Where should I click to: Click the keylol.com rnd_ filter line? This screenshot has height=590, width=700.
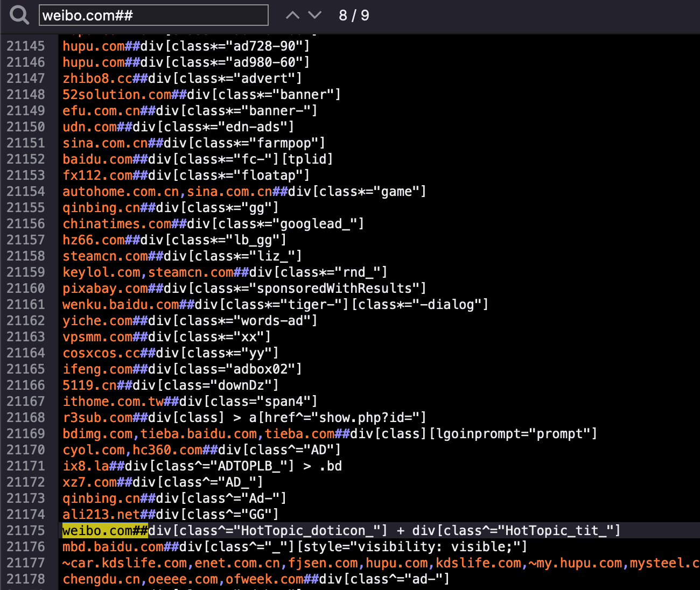[x=225, y=272]
